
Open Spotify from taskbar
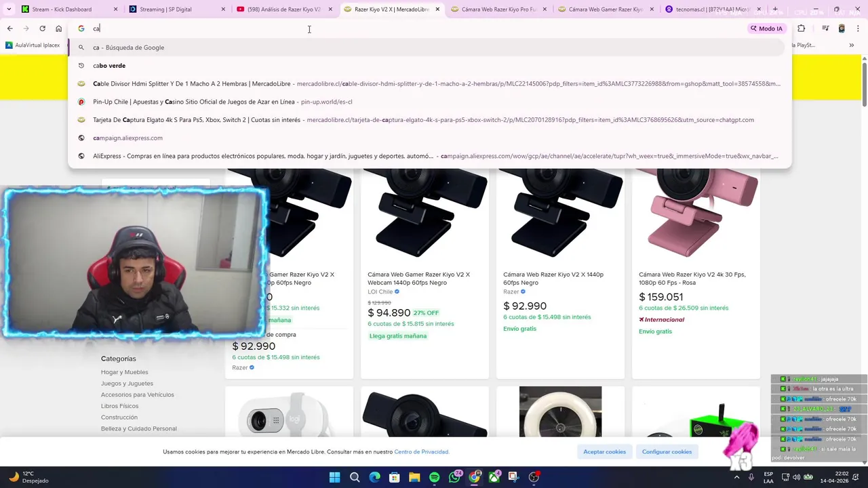[435, 477]
